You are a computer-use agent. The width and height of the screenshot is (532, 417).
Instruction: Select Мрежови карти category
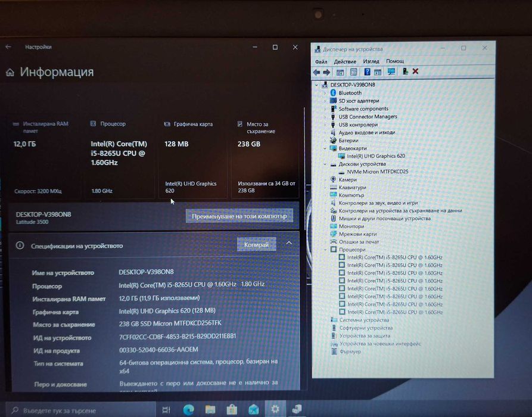point(357,234)
